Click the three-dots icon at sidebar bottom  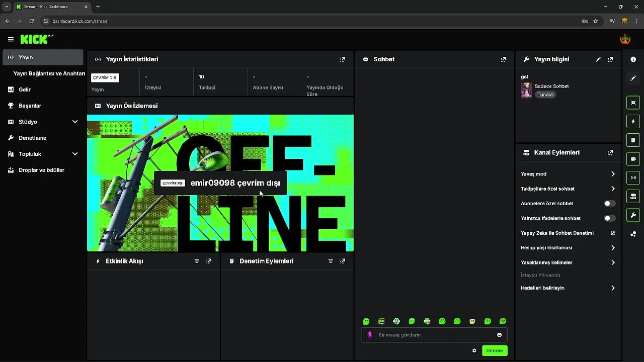tap(633, 234)
